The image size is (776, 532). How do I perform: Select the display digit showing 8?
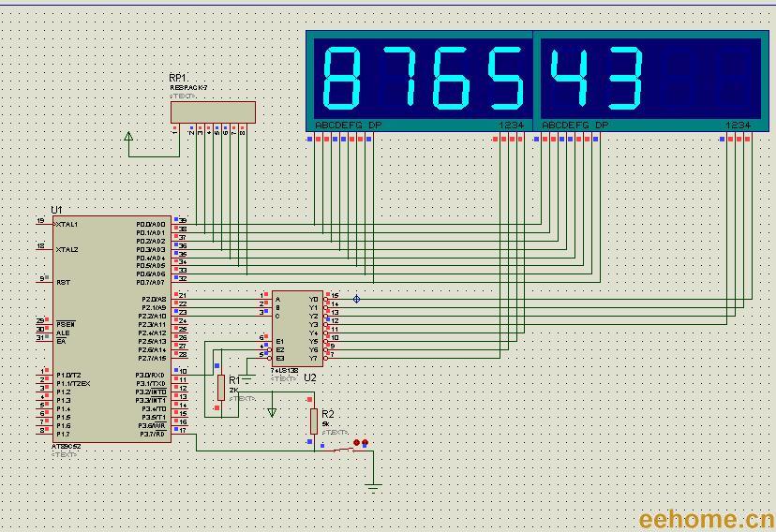tap(341, 78)
